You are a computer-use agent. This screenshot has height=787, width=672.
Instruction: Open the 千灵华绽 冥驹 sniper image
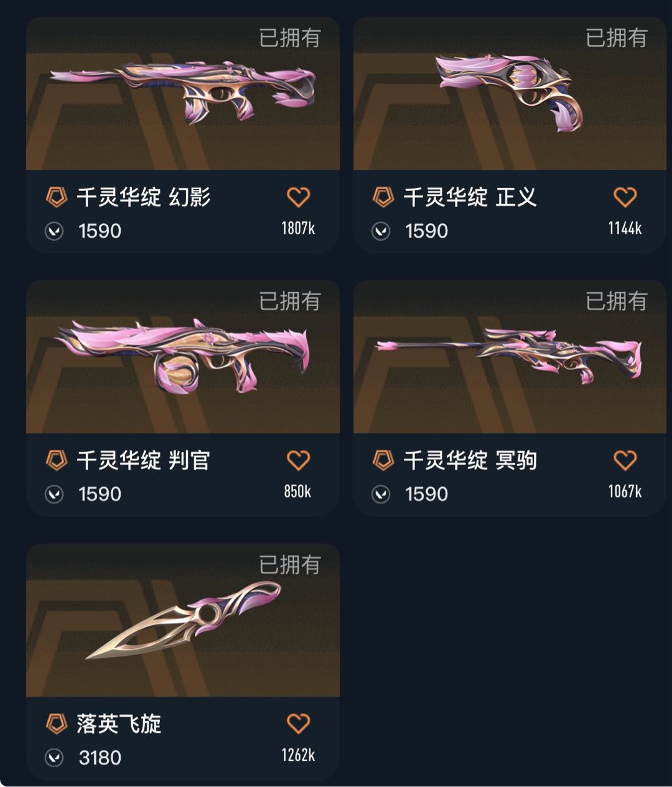click(x=510, y=356)
